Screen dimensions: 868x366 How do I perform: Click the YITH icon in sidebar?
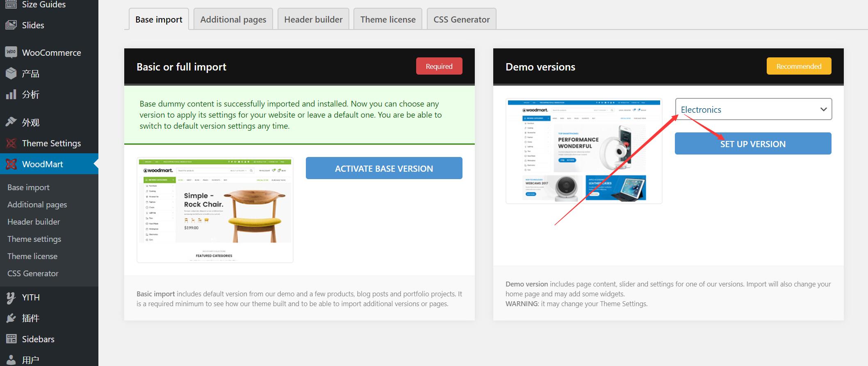point(11,298)
